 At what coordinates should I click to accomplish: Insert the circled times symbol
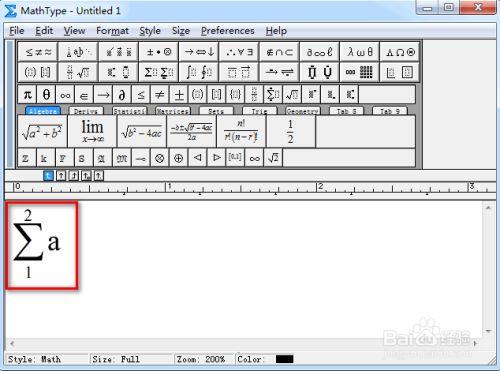point(160,158)
